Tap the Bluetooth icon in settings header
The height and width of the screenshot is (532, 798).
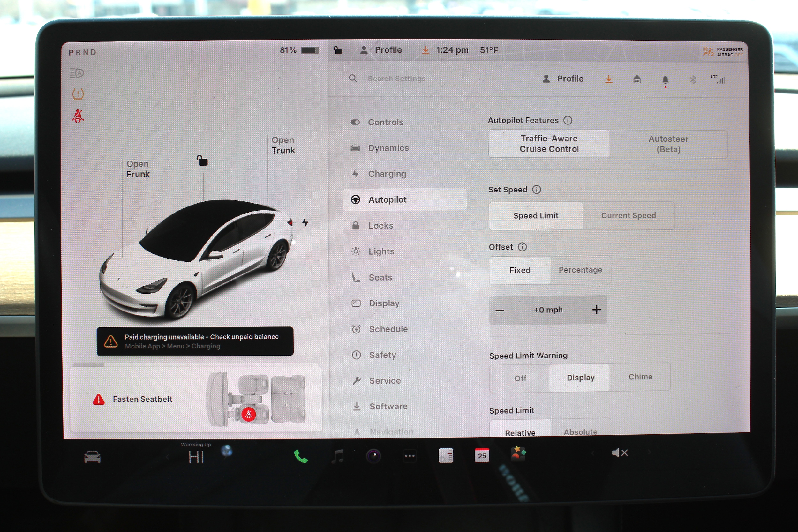coord(693,80)
